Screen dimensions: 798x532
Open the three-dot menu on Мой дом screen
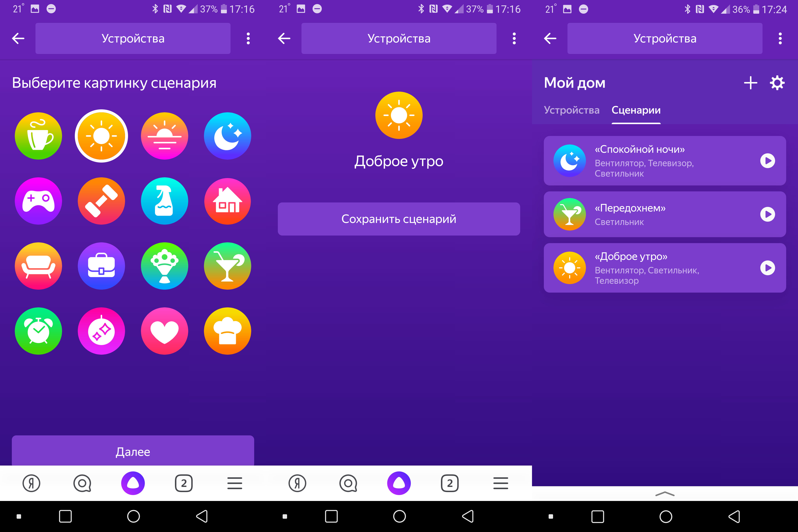[x=780, y=38]
